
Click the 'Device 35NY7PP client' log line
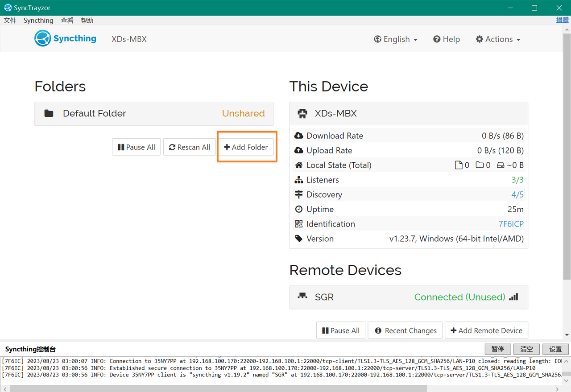(282, 375)
